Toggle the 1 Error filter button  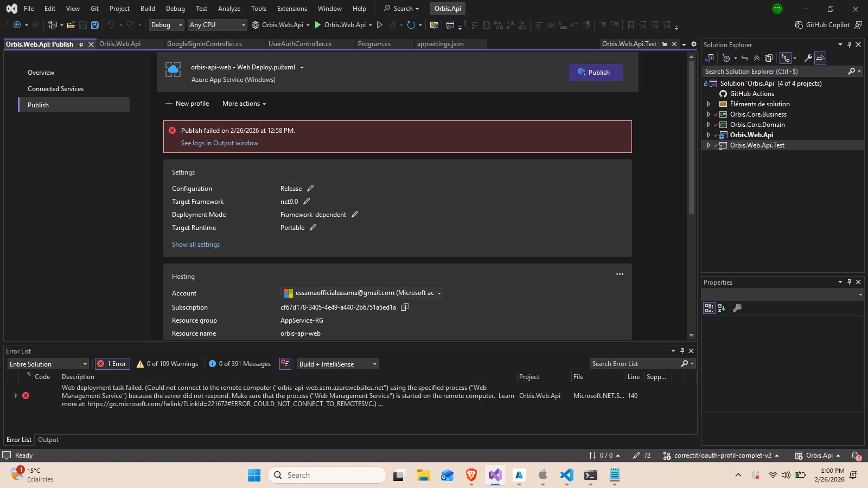112,364
